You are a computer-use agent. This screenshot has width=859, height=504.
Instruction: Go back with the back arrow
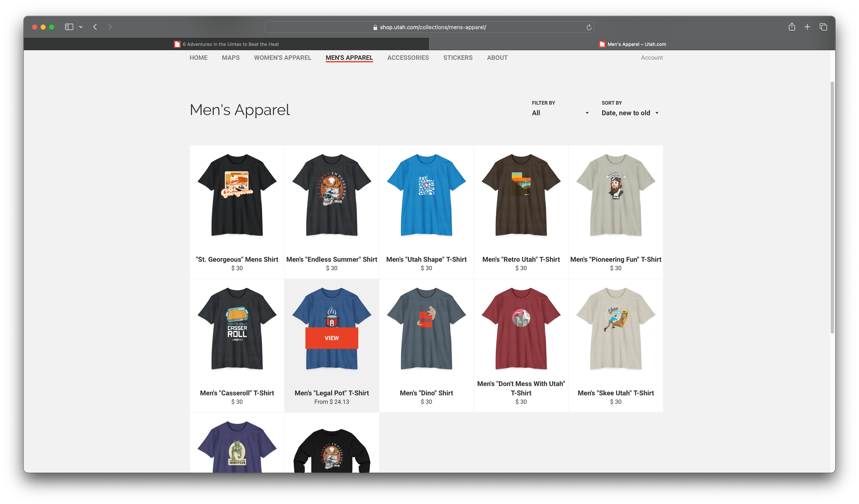click(x=95, y=27)
